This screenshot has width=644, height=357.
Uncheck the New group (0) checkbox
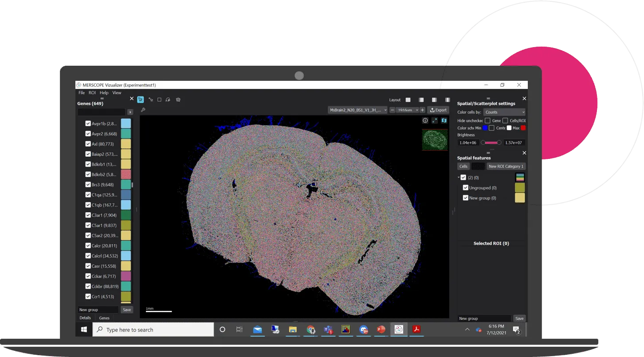click(x=466, y=198)
